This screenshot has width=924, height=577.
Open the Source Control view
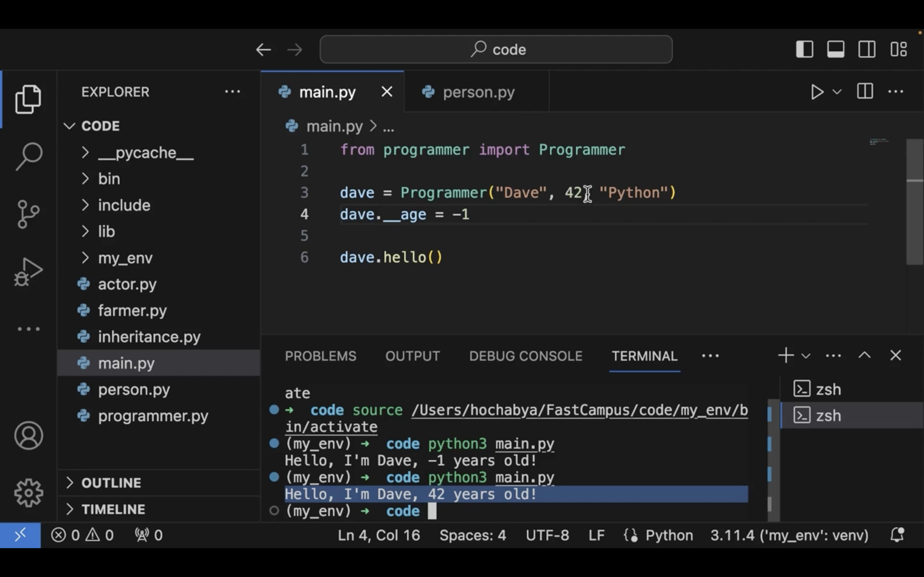pos(29,214)
